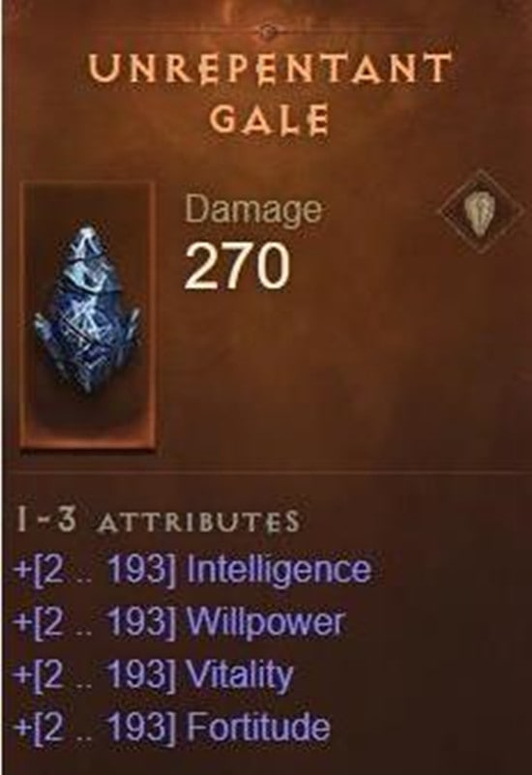532x775 pixels.
Task: Click the Intelligence range value [2 .. 193]
Action: [95, 570]
